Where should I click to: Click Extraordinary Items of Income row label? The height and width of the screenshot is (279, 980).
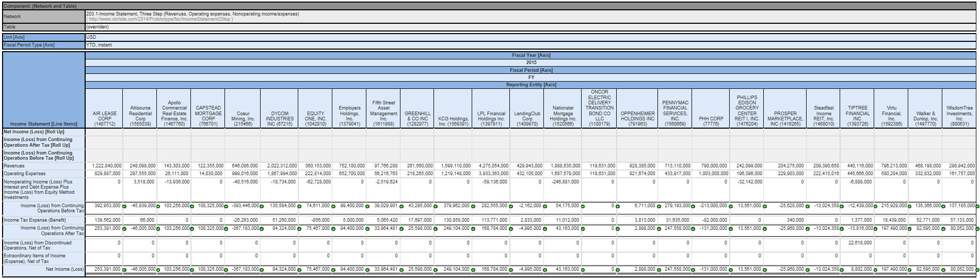click(x=35, y=258)
